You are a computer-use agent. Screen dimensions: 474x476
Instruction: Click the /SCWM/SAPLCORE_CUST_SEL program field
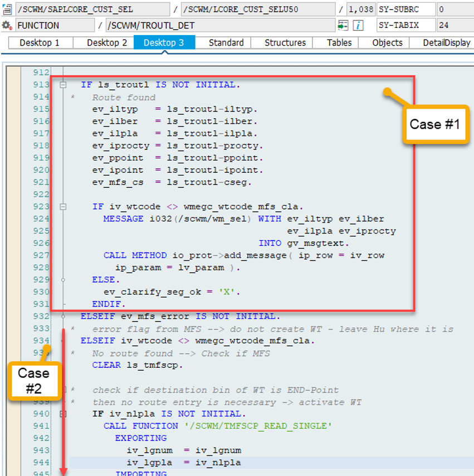coord(92,9)
